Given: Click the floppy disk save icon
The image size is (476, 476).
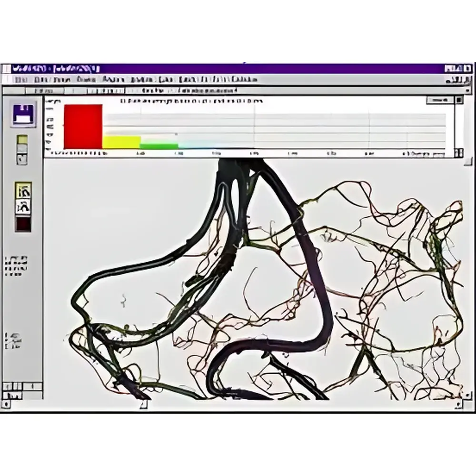Looking at the screenshot, I should click(24, 114).
